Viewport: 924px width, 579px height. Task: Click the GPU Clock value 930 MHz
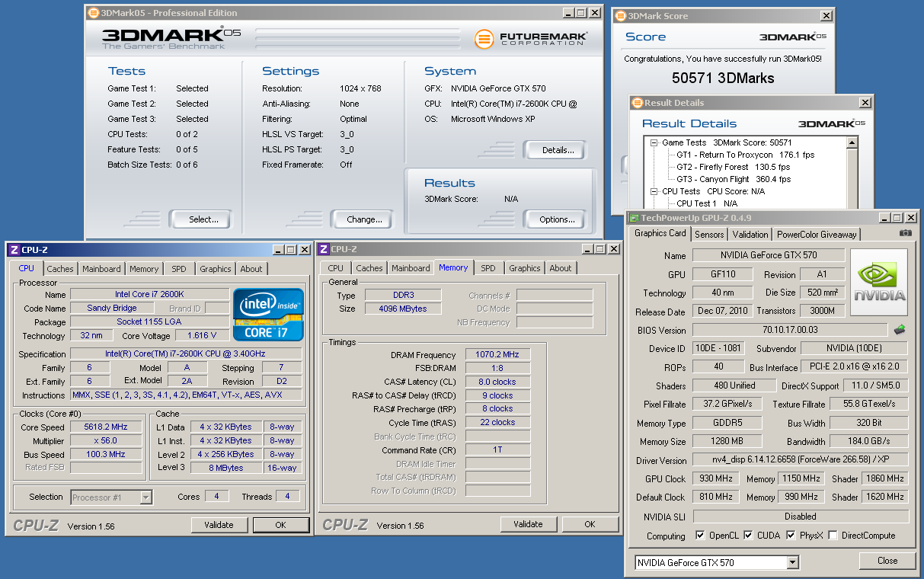pyautogui.click(x=716, y=478)
